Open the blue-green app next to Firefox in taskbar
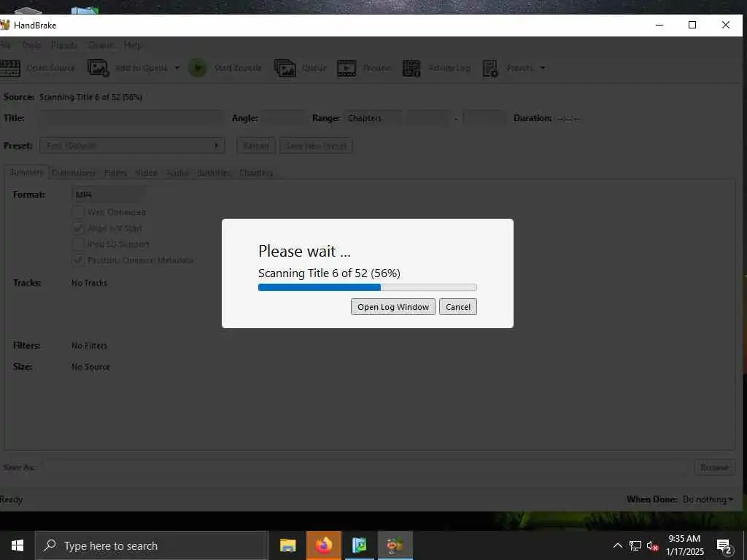Screen dimensions: 747x560 pyautogui.click(x=359, y=545)
